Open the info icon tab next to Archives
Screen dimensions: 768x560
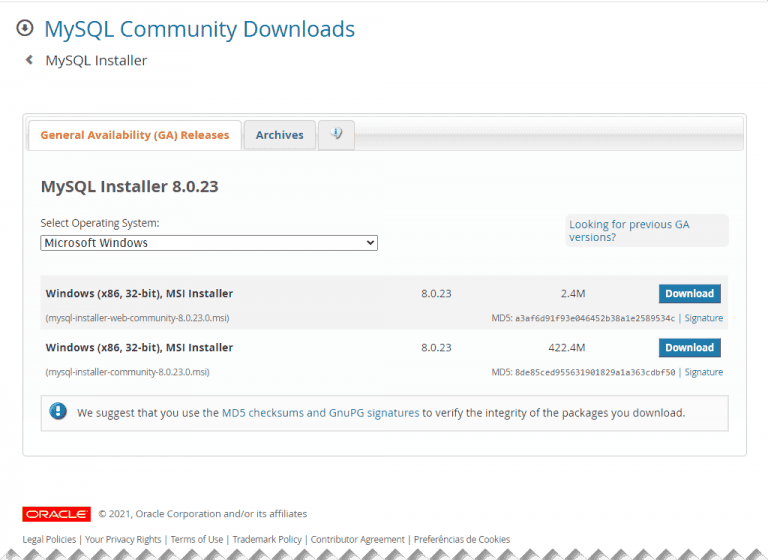coord(336,135)
